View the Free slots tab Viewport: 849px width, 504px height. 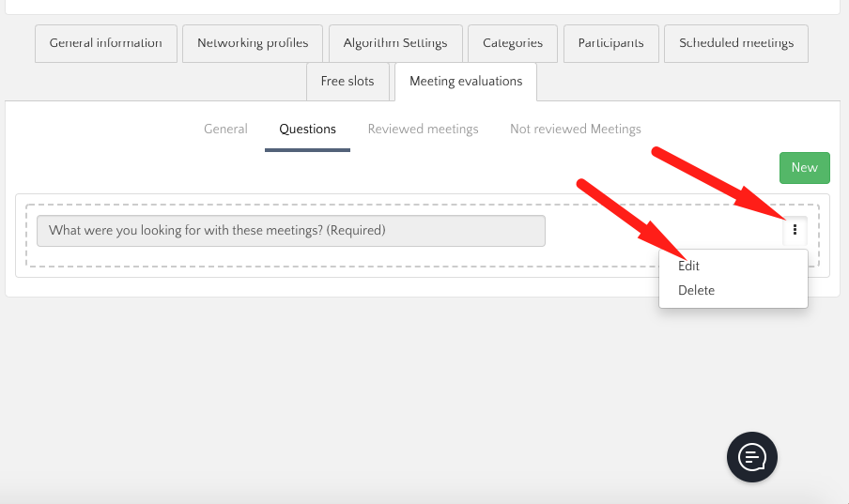tap(347, 81)
